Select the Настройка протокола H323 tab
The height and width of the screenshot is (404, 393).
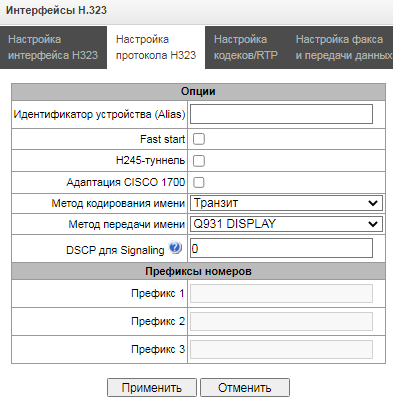(x=156, y=47)
